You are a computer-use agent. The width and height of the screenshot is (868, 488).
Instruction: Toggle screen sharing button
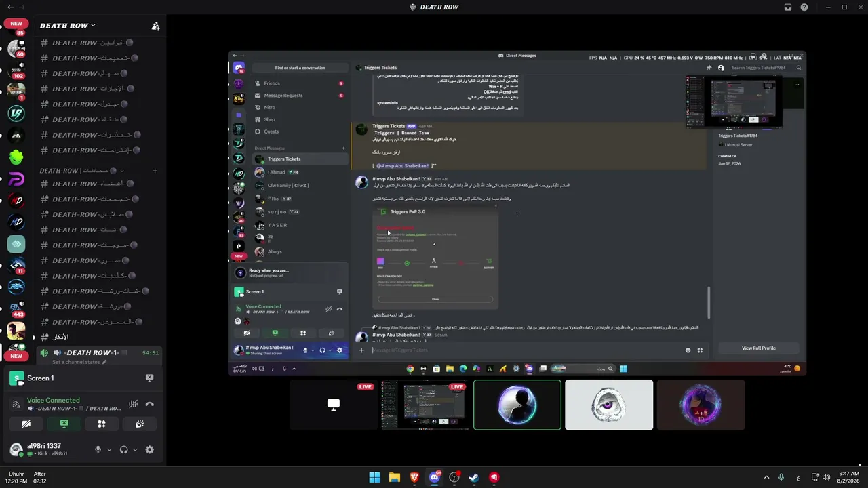64,424
